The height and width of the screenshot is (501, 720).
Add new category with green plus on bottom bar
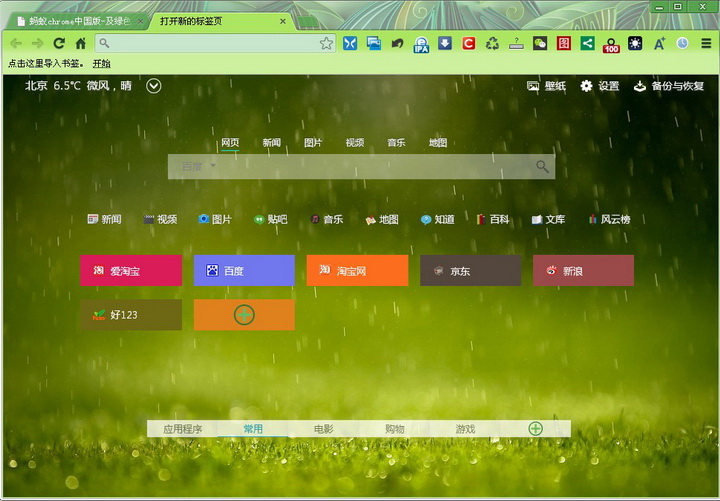535,428
